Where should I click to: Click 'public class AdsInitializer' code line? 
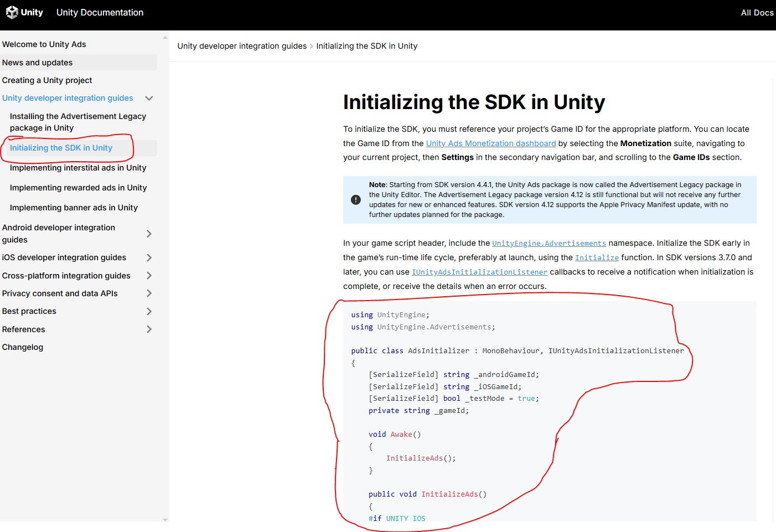tap(518, 351)
